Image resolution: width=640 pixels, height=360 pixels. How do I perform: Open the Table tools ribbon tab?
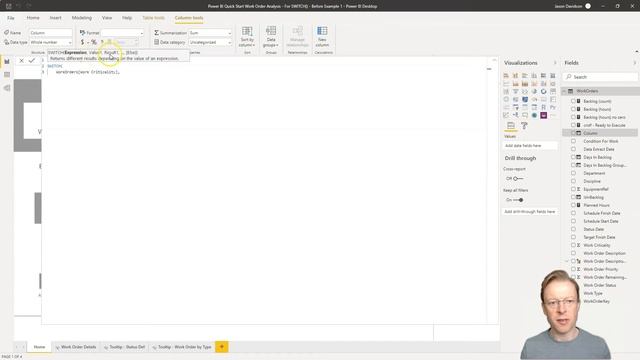point(153,18)
